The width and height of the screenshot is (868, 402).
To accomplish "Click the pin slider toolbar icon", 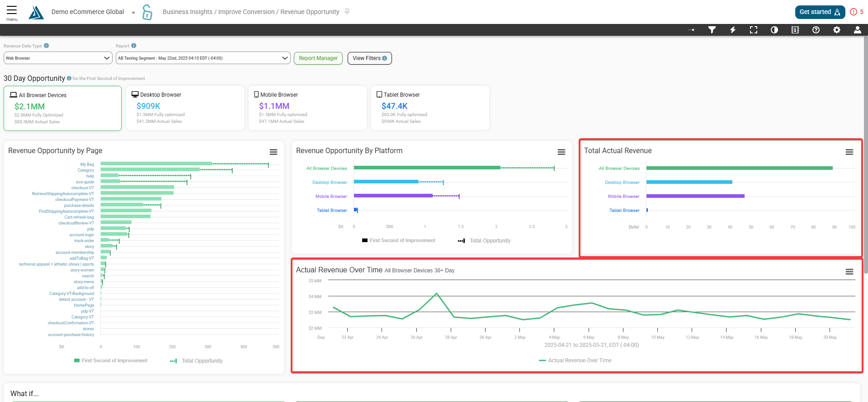I will coord(691,30).
